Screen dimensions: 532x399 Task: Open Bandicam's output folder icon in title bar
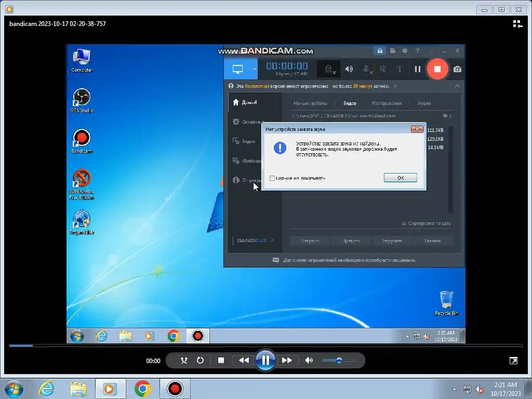(x=393, y=50)
